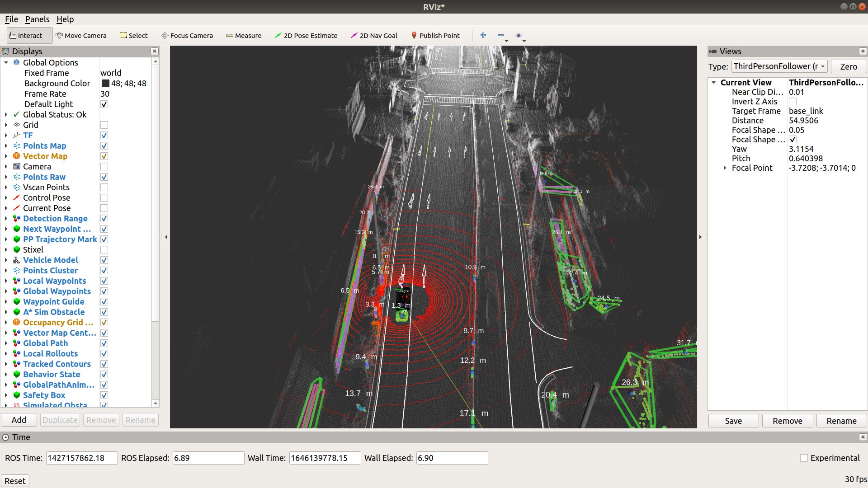Collapse the Global Options tree node
The image size is (868, 488).
pos(6,63)
